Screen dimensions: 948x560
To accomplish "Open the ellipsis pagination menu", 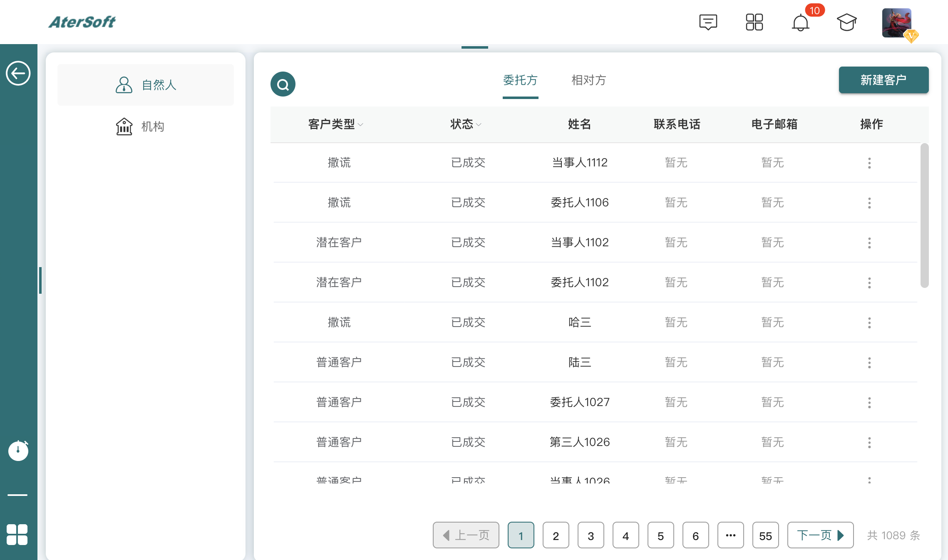I will click(730, 535).
